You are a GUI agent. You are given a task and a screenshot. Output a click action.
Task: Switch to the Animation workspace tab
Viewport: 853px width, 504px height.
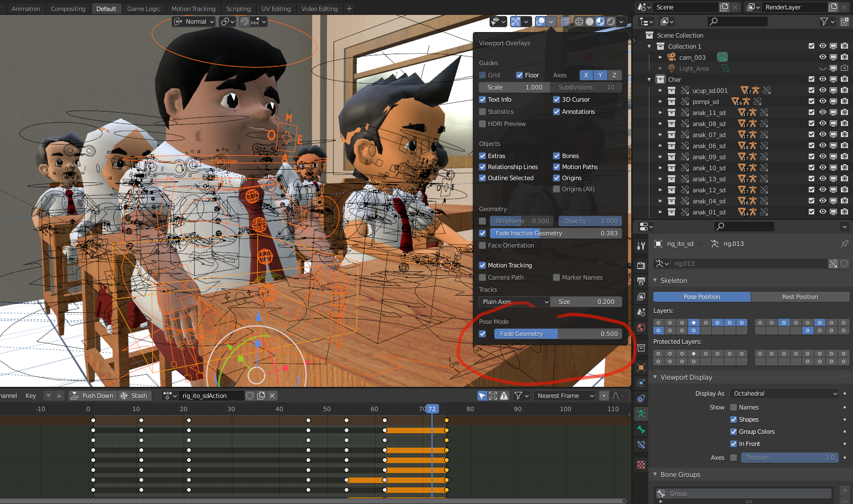click(x=26, y=9)
